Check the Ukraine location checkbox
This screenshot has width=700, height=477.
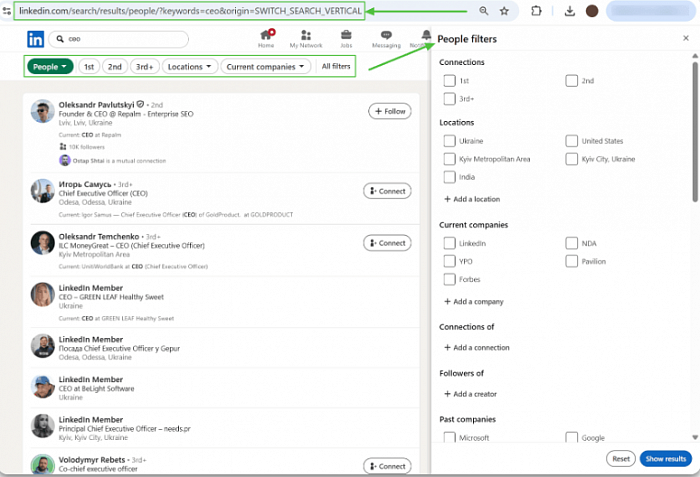(x=450, y=141)
